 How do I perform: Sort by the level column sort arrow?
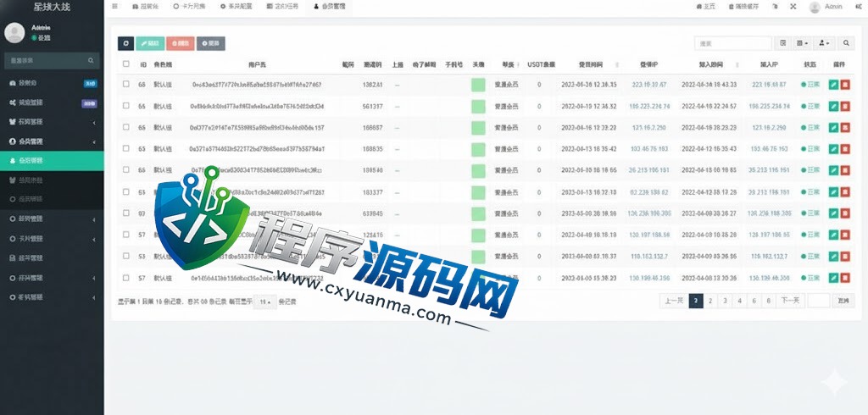(x=519, y=64)
